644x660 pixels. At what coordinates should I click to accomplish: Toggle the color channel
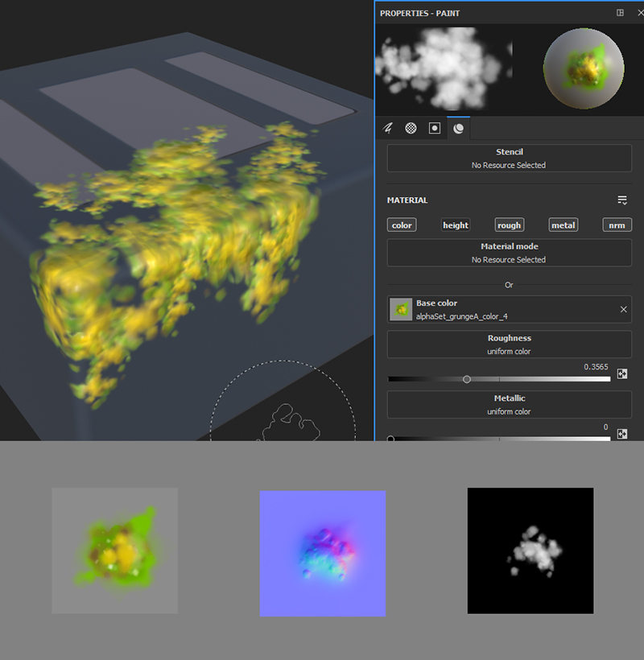tap(402, 225)
